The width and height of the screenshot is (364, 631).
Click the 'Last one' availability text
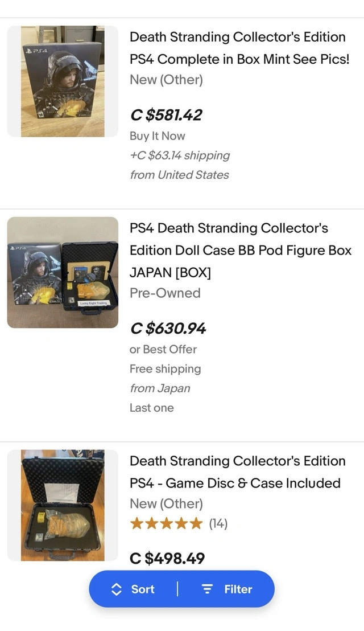click(151, 408)
